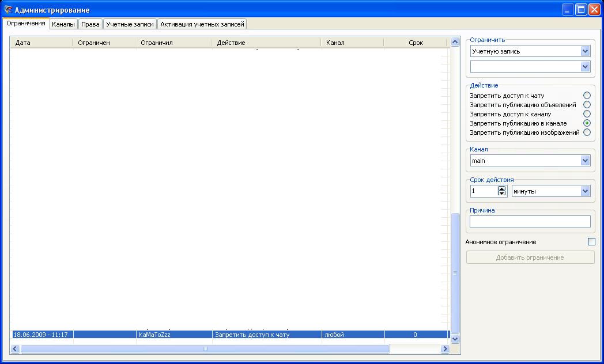
Task: Click the horizontal scrollbar right arrow
Action: (x=445, y=349)
